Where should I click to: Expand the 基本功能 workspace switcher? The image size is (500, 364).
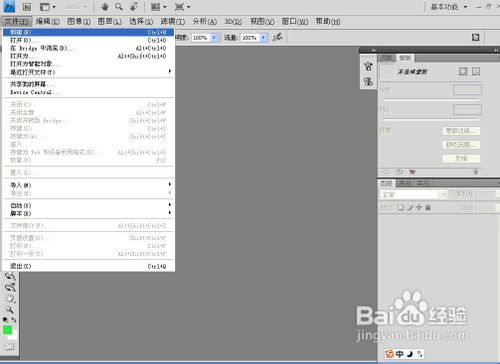click(449, 7)
